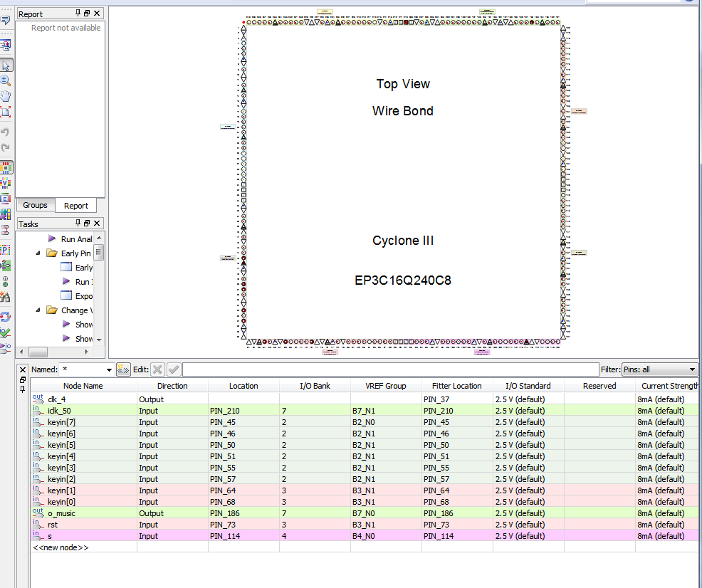Pick the Hand pan tool
Screen dimensions: 702x588
[x=6, y=97]
